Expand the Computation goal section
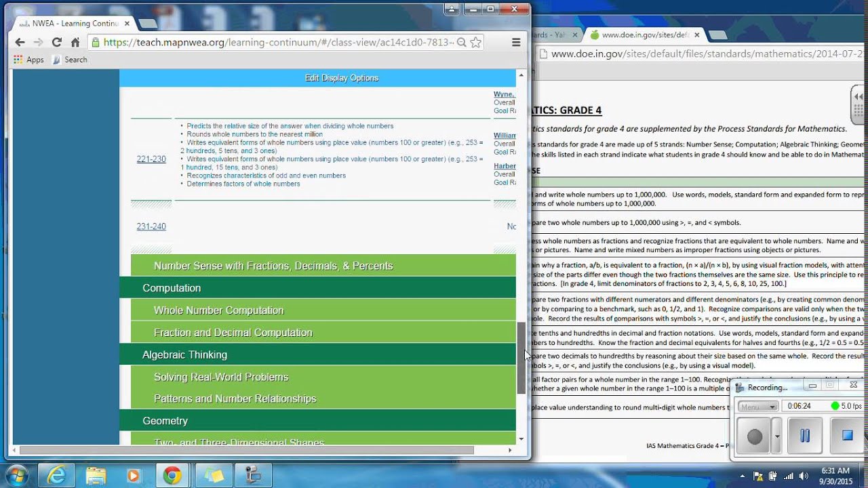Image resolution: width=868 pixels, height=488 pixels. tap(317, 288)
